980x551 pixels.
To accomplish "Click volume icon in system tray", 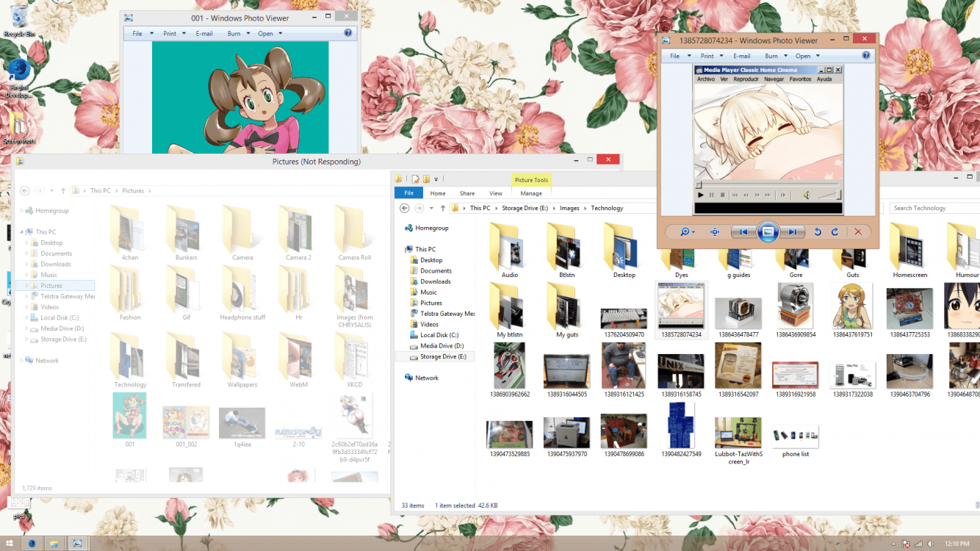I will [931, 544].
